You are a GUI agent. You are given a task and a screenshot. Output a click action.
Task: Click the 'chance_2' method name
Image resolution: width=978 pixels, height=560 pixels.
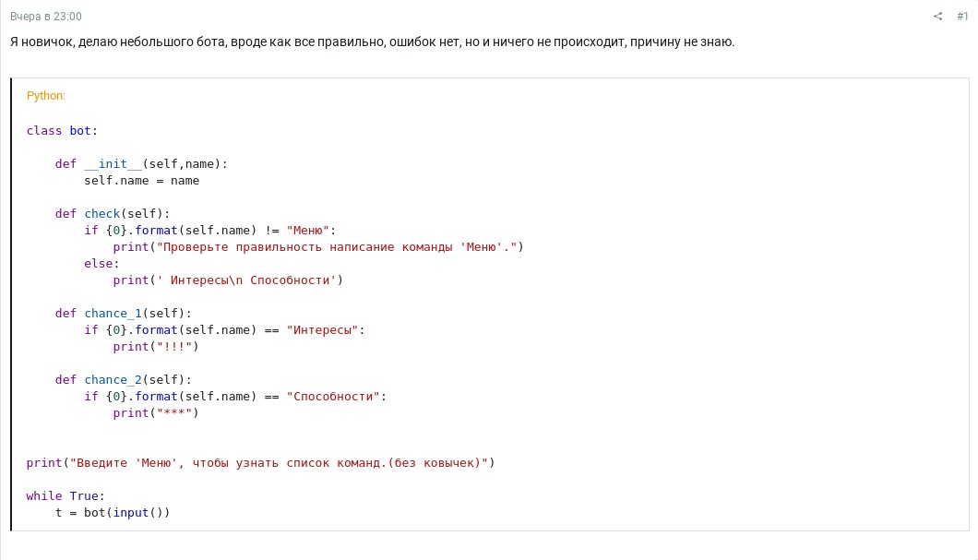point(113,379)
